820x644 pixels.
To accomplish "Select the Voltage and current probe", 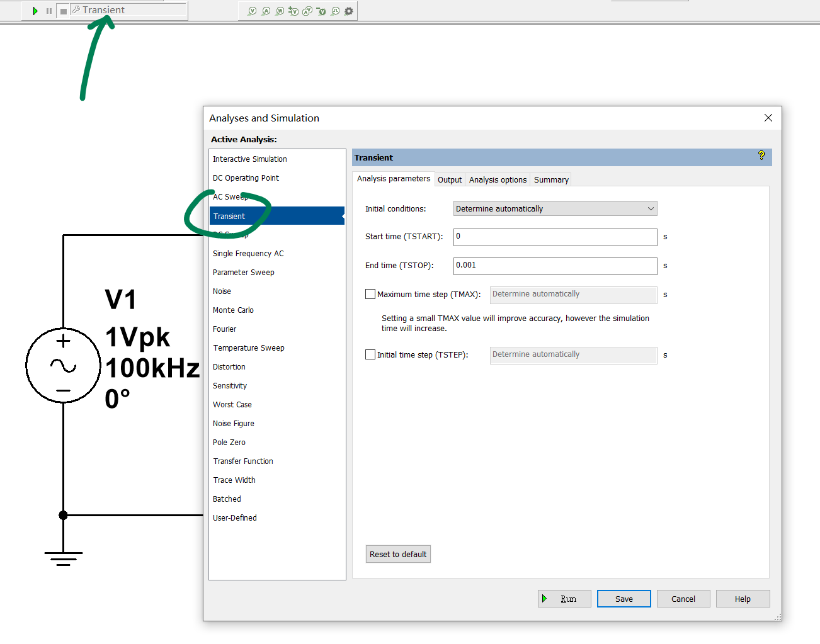I will tap(307, 11).
